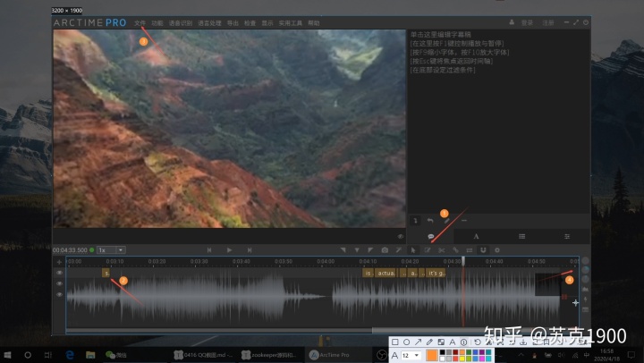Open the 文件 menu in Arctime
644x363 pixels.
[x=140, y=23]
